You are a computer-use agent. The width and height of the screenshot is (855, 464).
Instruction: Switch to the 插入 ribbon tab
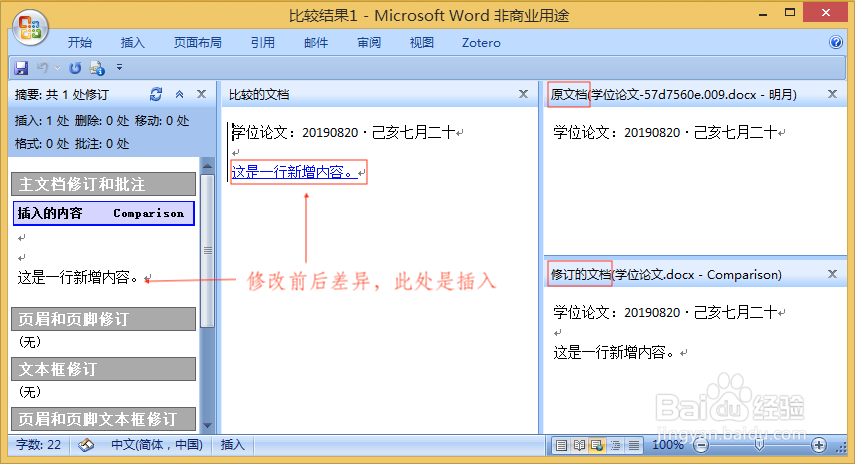[x=133, y=43]
